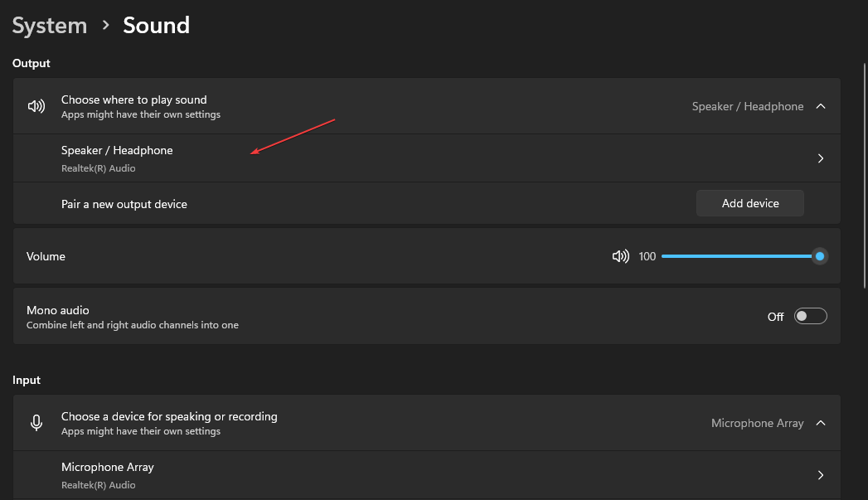Click the Choose where to play sound header
This screenshot has height=500, width=868.
[x=133, y=100]
